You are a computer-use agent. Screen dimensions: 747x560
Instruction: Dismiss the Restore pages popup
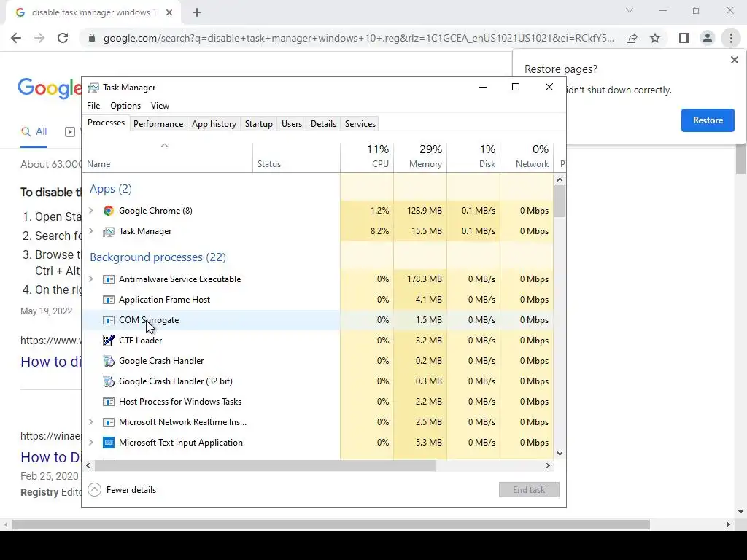click(734, 60)
